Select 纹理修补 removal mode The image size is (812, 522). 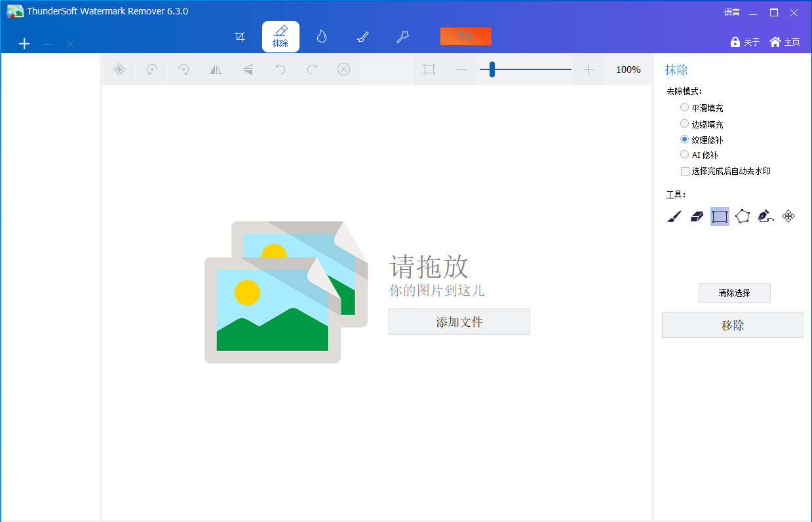point(701,140)
